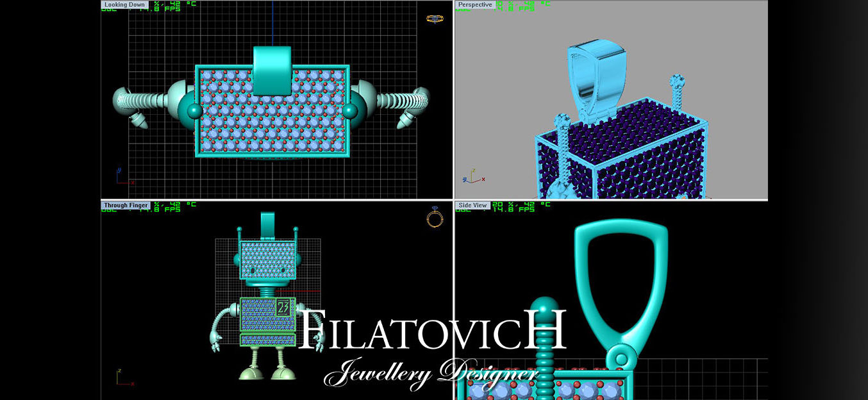Click the Side View viewport label
The image size is (868, 400).
click(473, 205)
